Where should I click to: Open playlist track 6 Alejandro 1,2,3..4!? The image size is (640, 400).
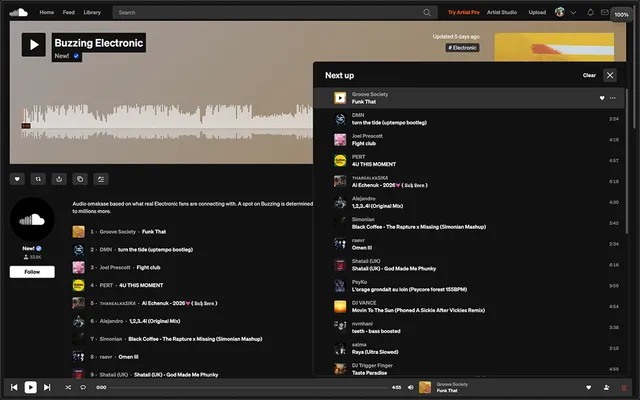click(155, 321)
